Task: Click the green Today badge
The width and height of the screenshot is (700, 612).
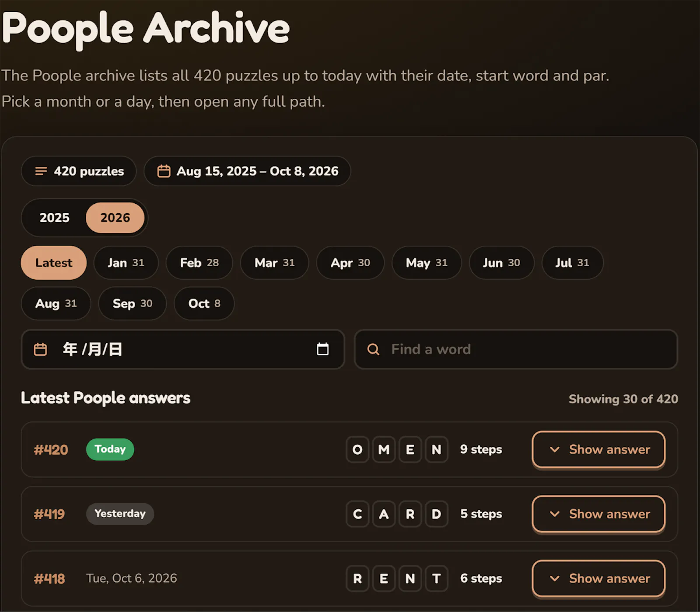Action: tap(110, 449)
